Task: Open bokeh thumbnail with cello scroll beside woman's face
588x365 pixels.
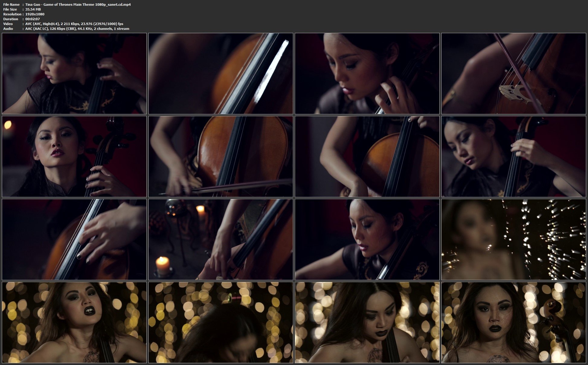Action: click(513, 322)
